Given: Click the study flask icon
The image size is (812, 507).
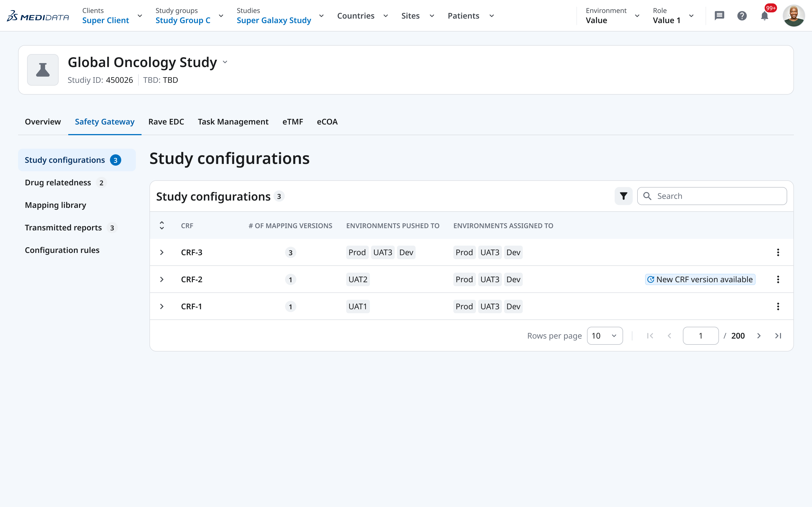Looking at the screenshot, I should [x=43, y=70].
